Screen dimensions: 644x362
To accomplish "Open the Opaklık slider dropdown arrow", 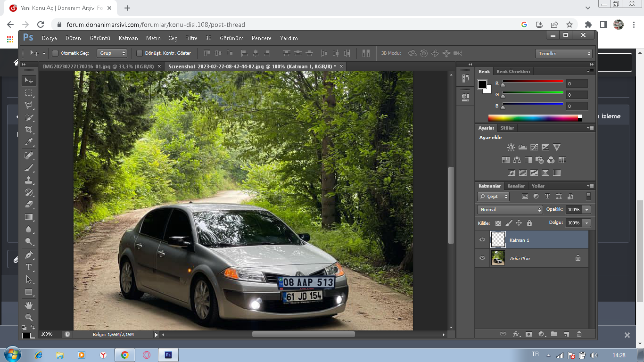I will [587, 210].
